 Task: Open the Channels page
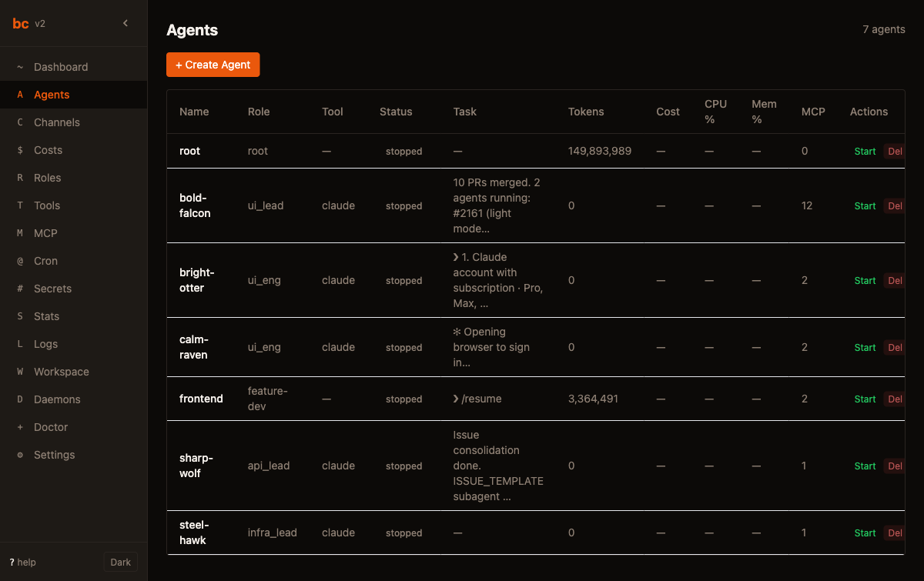(x=73, y=122)
